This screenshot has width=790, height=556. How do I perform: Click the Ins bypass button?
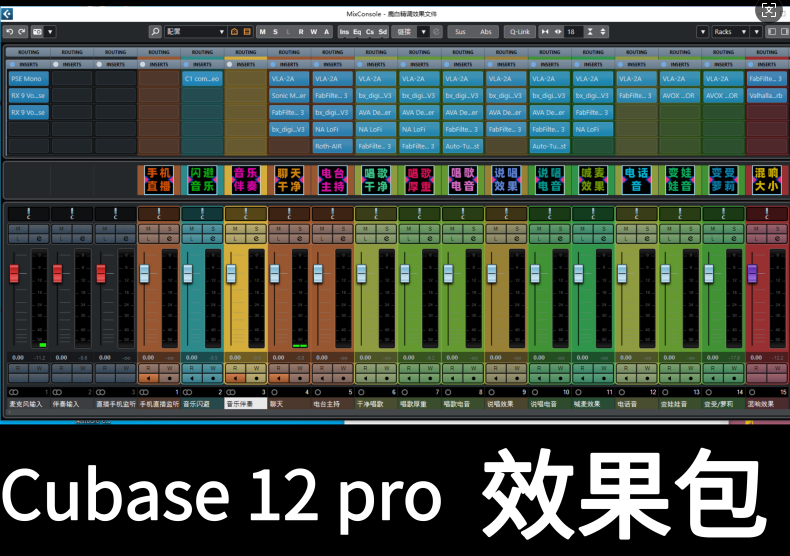click(x=344, y=32)
